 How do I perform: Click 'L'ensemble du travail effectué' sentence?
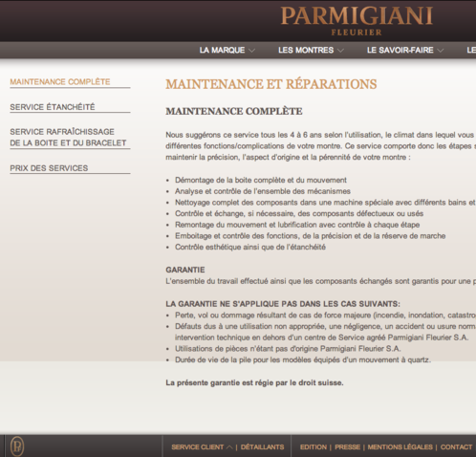click(x=320, y=281)
